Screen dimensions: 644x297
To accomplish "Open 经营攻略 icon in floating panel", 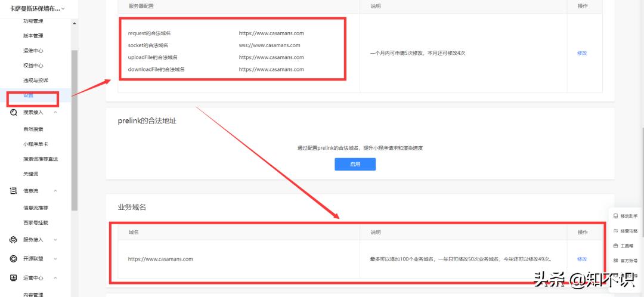I will pos(615,231).
